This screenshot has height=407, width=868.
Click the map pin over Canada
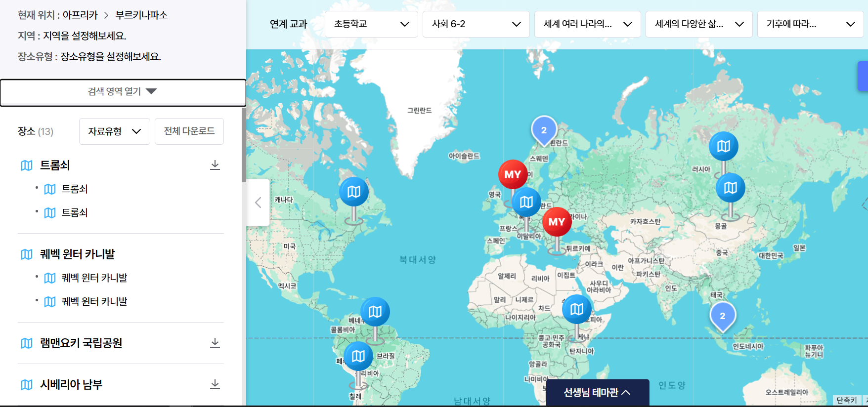pos(353,192)
